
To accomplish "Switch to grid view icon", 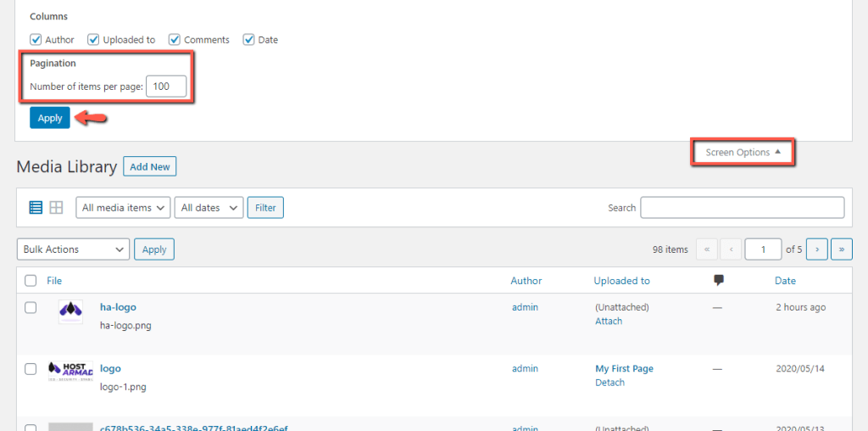I will click(56, 208).
